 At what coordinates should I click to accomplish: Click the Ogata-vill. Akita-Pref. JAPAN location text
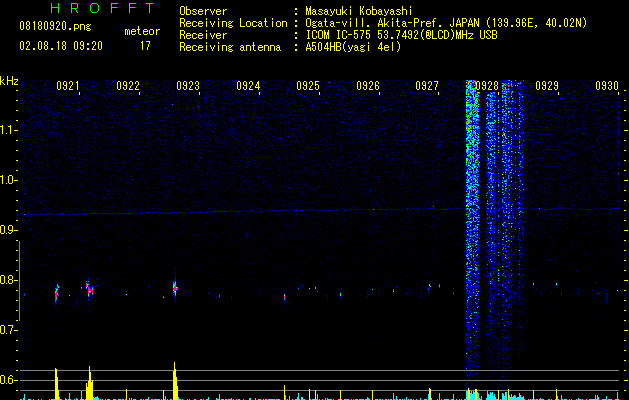coord(446,23)
